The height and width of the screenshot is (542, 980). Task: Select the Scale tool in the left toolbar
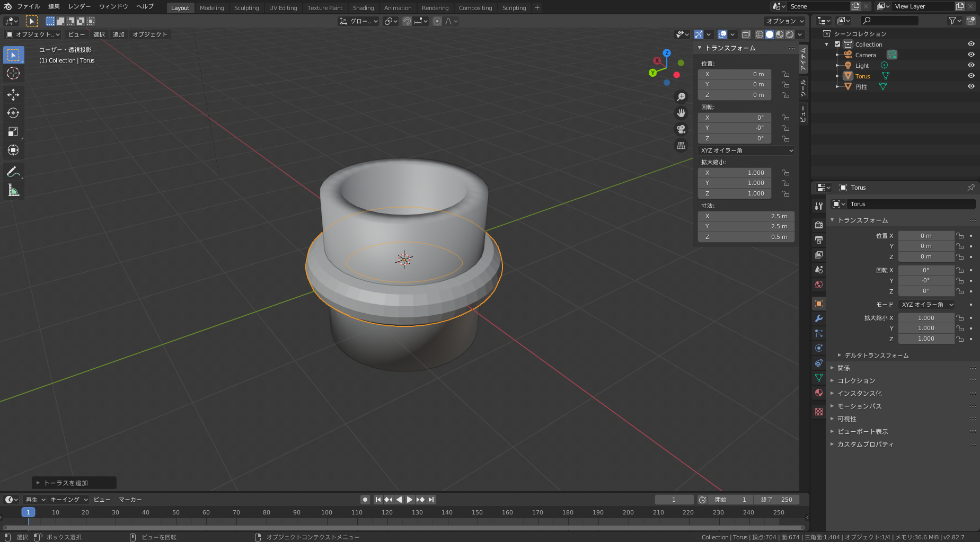(13, 132)
